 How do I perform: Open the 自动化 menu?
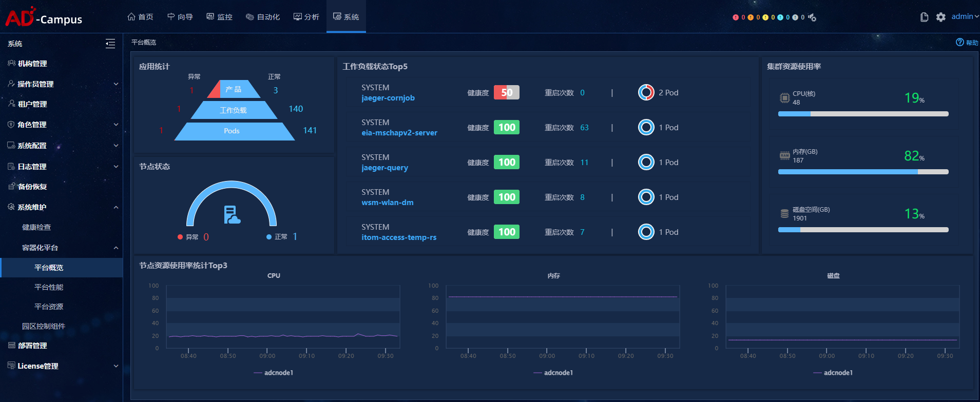point(263,17)
